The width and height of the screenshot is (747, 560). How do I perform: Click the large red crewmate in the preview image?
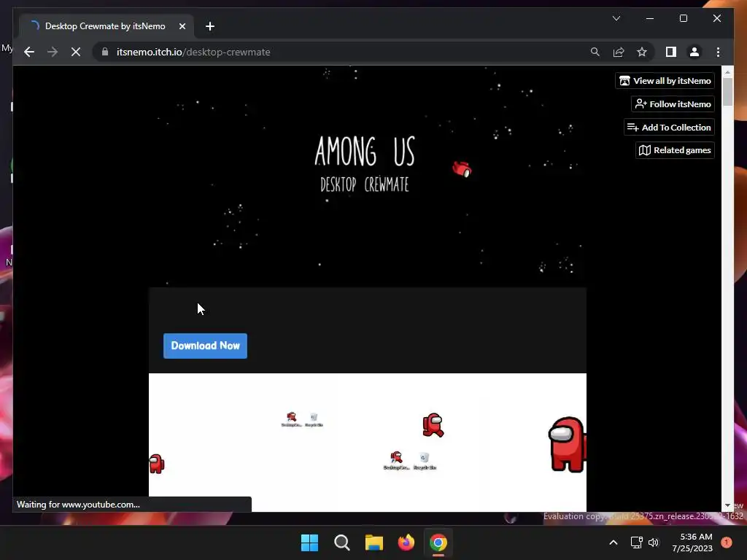(567, 445)
